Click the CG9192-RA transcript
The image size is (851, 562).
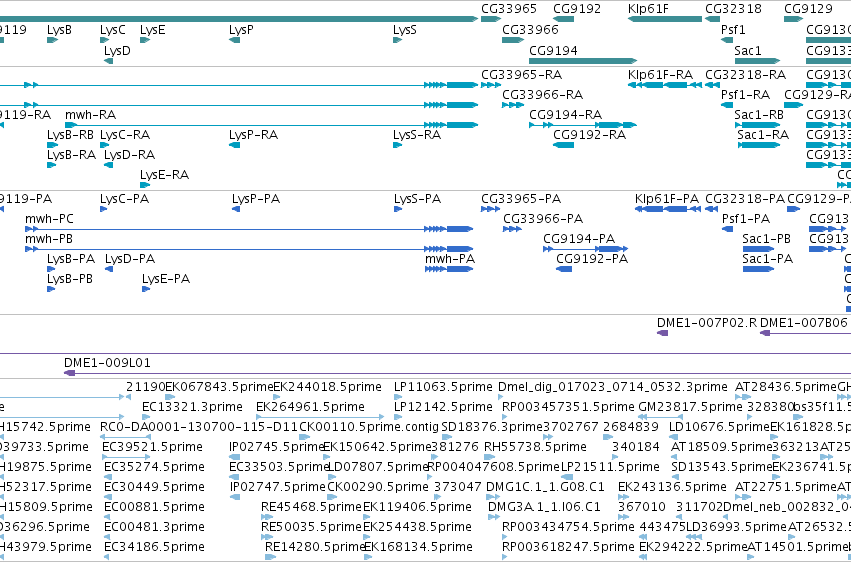564,145
